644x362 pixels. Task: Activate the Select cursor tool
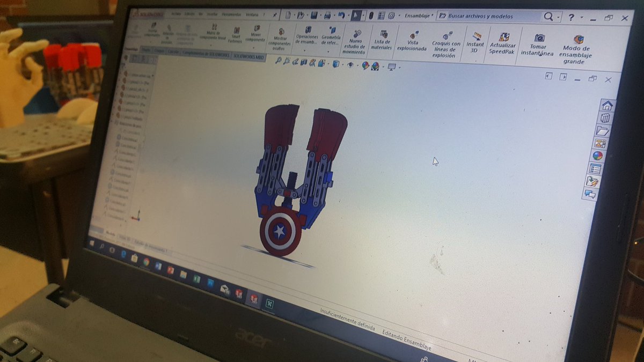click(355, 16)
